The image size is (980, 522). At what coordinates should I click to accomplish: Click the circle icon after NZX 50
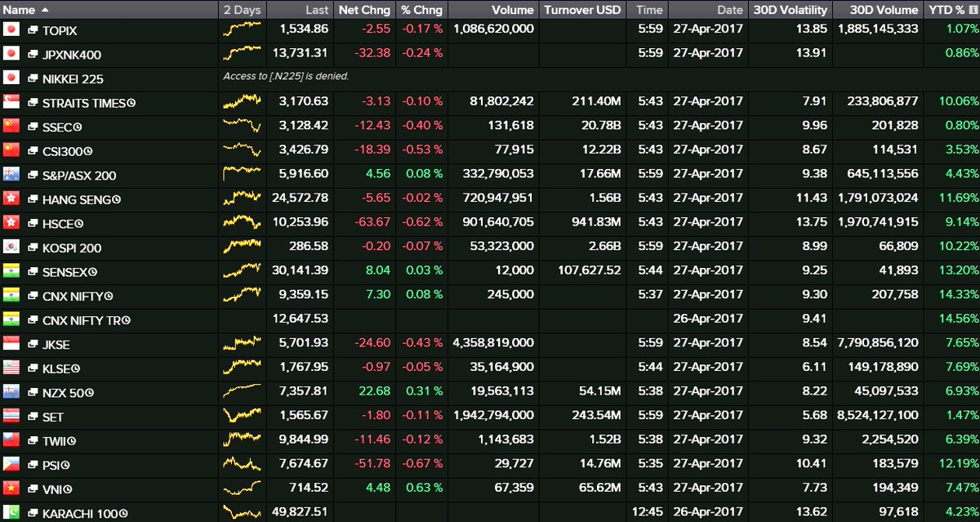point(89,393)
